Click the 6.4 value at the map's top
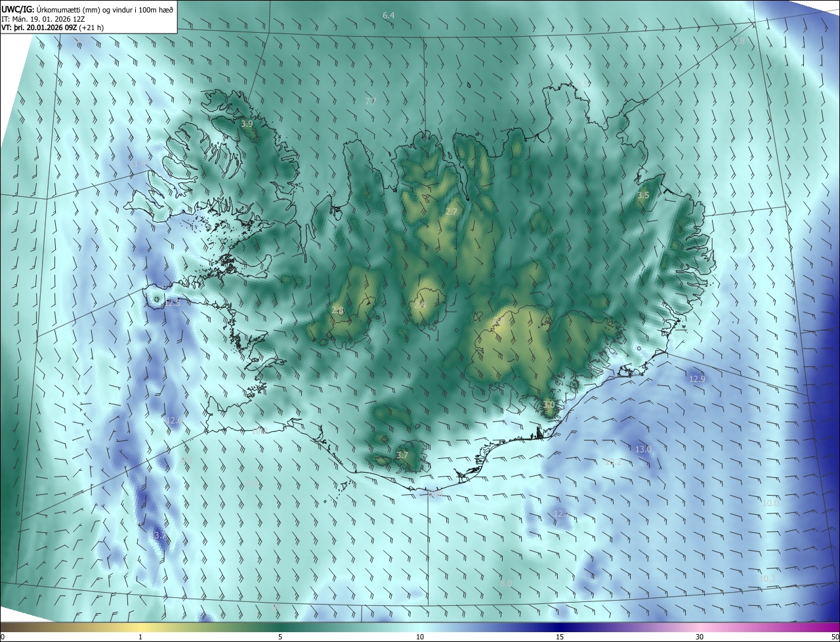Image resolution: width=840 pixels, height=642 pixels. point(388,15)
